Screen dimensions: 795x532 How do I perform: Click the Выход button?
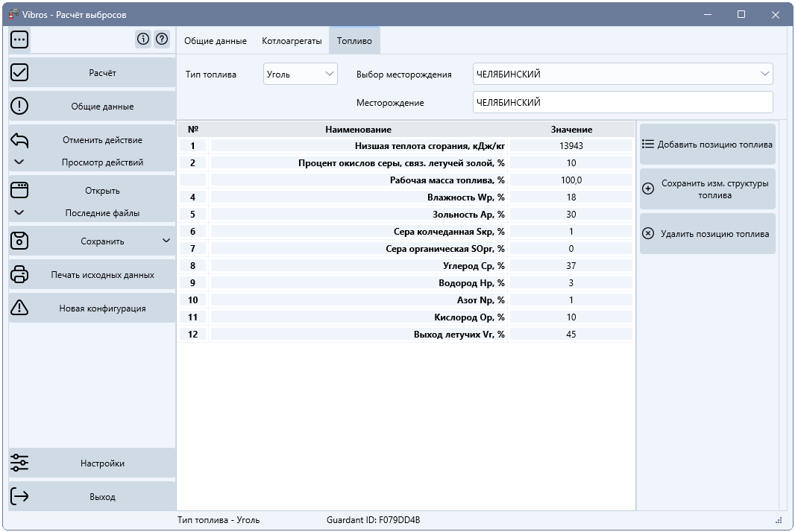pos(92,496)
